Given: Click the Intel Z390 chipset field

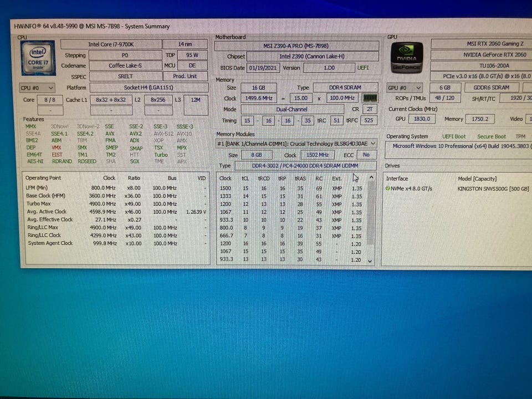Looking at the screenshot, I should coord(312,57).
